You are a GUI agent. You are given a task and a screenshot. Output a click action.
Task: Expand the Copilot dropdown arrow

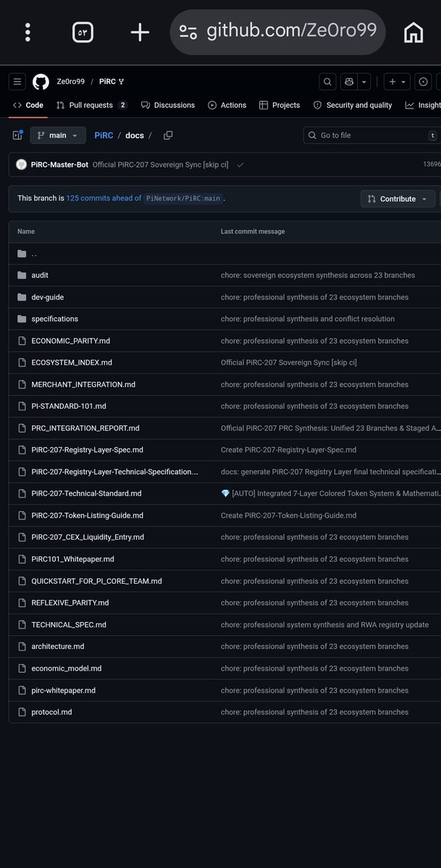pos(364,82)
